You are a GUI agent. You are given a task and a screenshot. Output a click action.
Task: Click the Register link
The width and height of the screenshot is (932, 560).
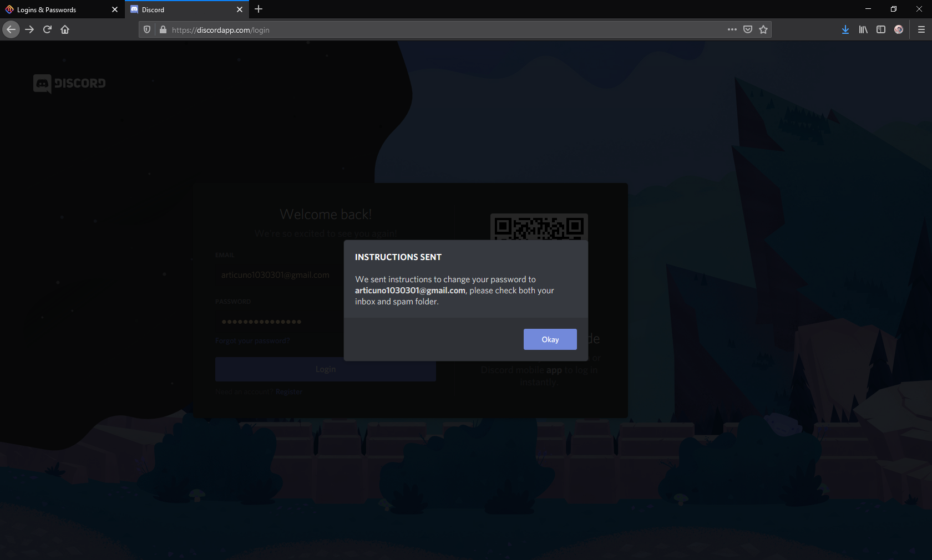(289, 391)
